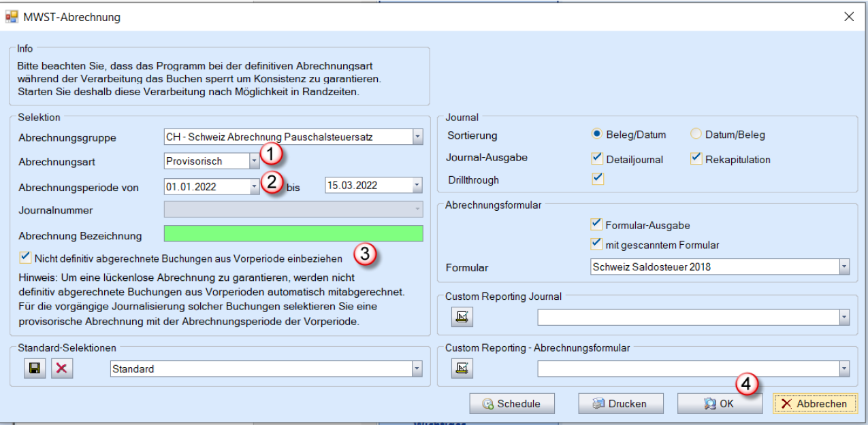
Task: Select Beleg/Datum sorting radio button
Action: [597, 135]
